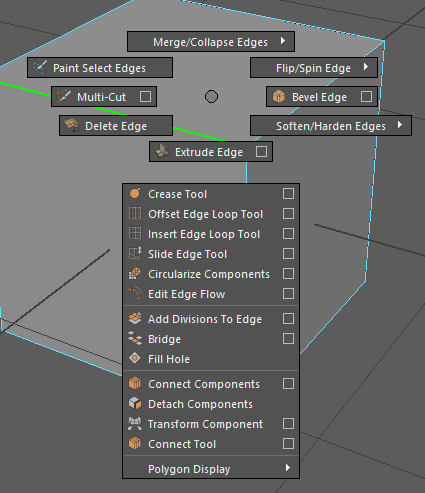Screen dimensions: 425x493
Task: Open Multi-Cut option box
Action: (145, 97)
